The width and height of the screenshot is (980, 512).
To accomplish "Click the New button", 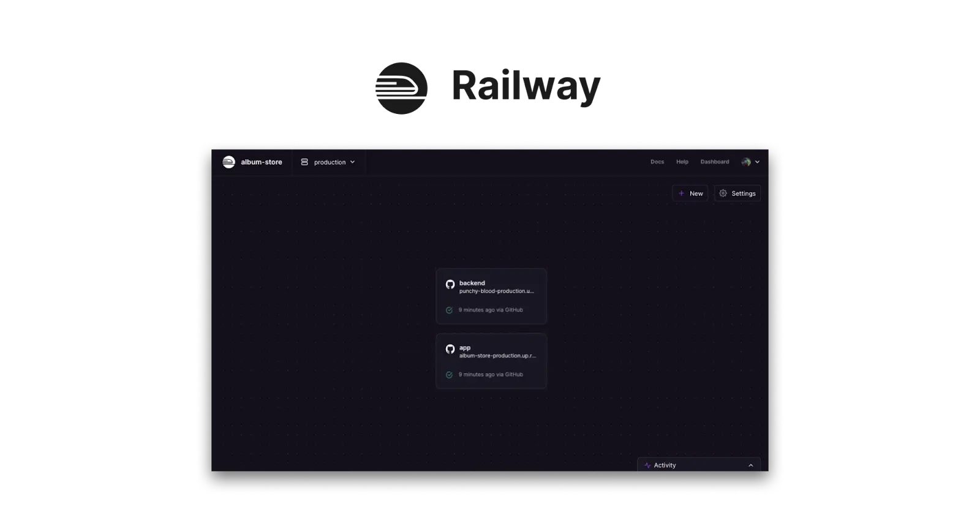I will pos(690,194).
